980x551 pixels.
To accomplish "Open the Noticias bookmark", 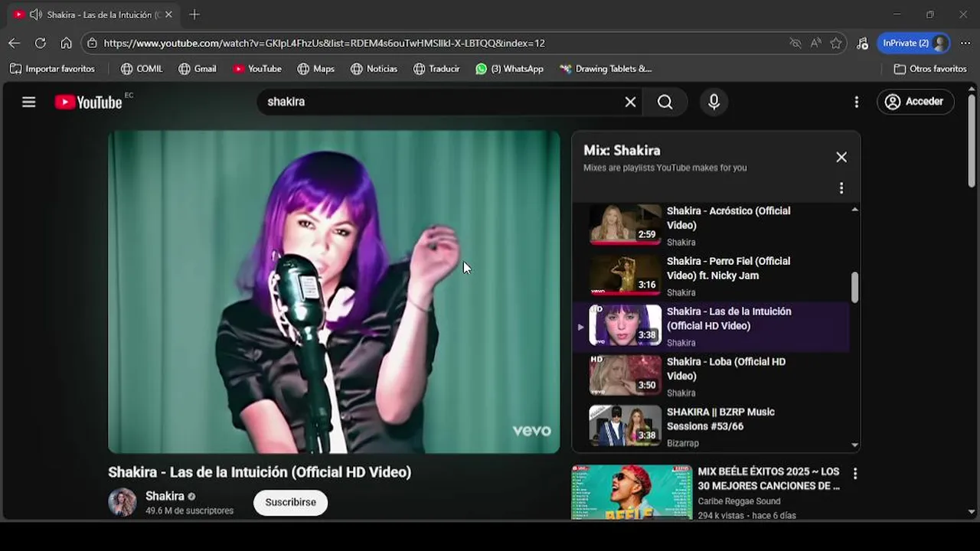I will coord(374,69).
